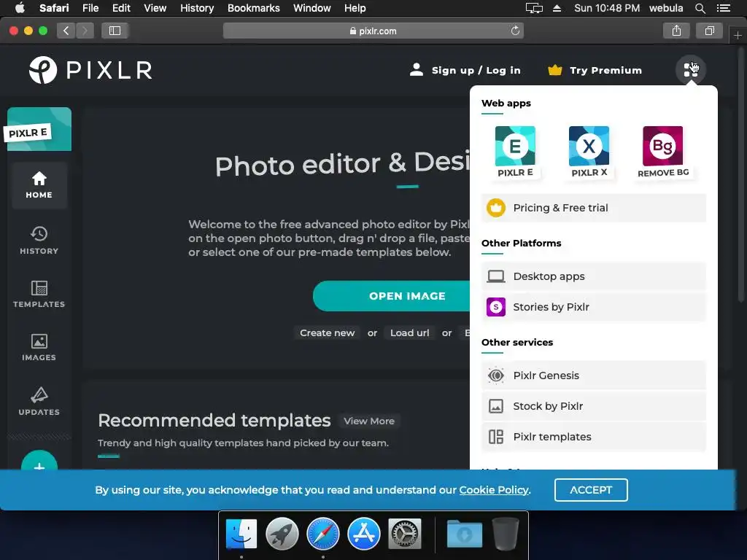Go to Home in left sidebar
Image resolution: width=747 pixels, height=560 pixels.
pos(39,185)
